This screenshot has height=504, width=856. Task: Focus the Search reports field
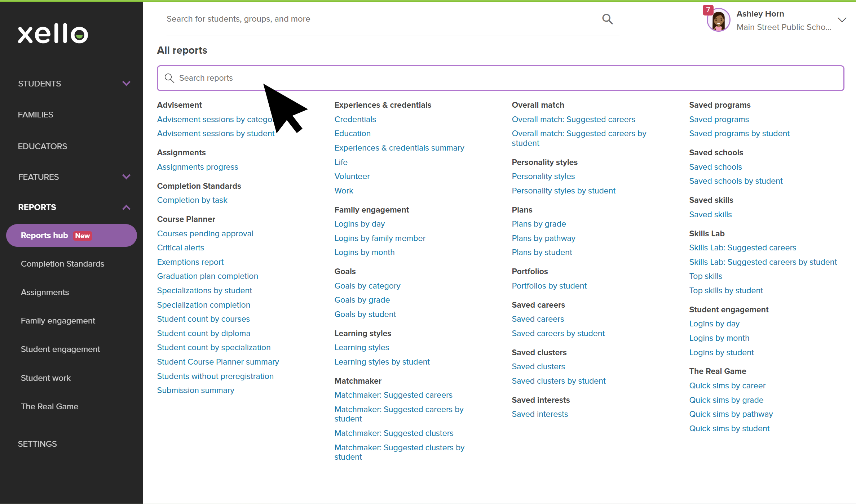click(x=500, y=78)
